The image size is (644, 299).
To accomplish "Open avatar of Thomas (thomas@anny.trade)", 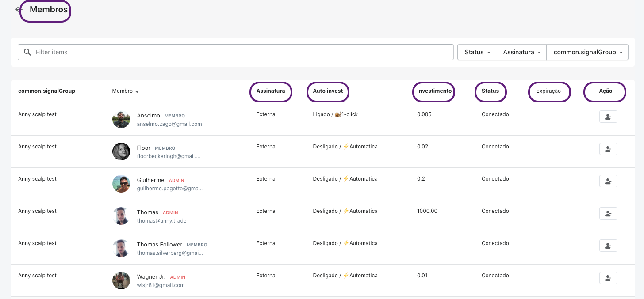I will point(121,216).
